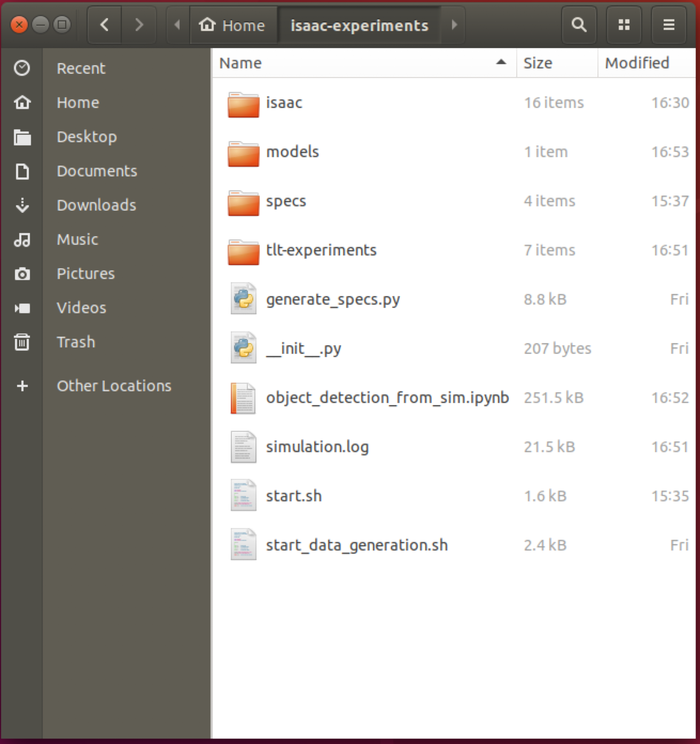The height and width of the screenshot is (744, 700).
Task: Click the '16:53' modified time
Action: (x=670, y=152)
